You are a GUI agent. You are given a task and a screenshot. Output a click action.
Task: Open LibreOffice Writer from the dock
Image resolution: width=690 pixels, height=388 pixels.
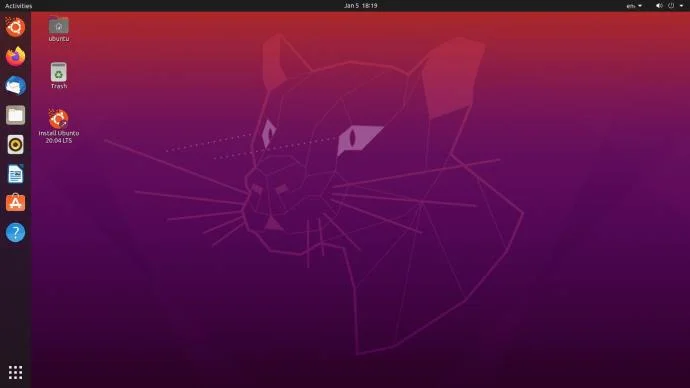(15, 174)
